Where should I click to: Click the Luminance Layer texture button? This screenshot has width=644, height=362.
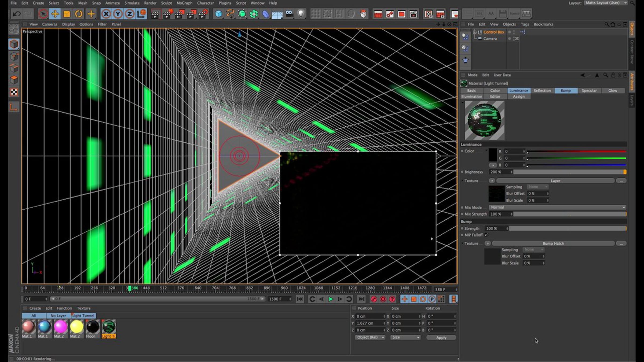(555, 181)
